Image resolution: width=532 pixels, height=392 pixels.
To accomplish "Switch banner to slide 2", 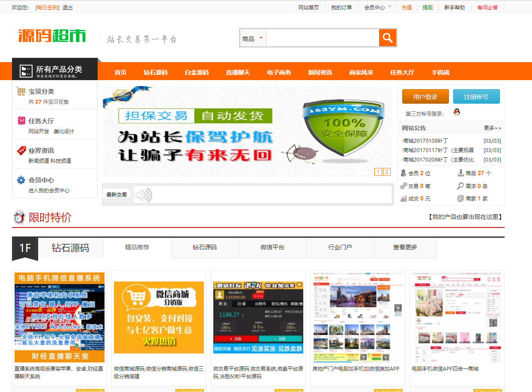I will click(x=387, y=172).
